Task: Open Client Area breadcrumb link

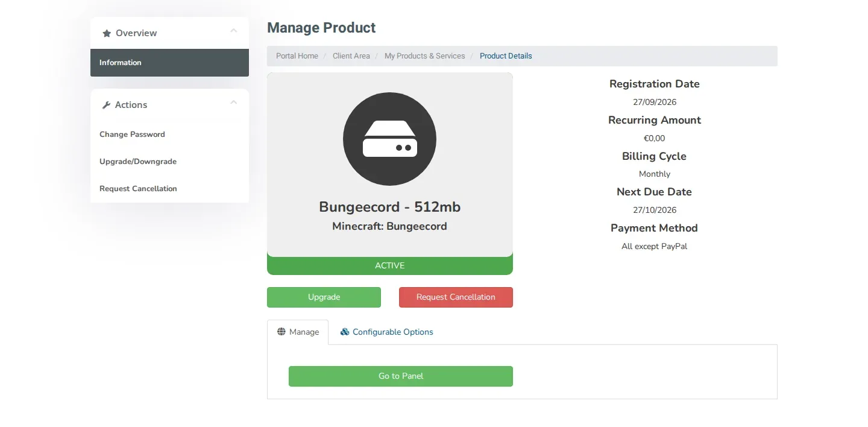Action: click(351, 56)
